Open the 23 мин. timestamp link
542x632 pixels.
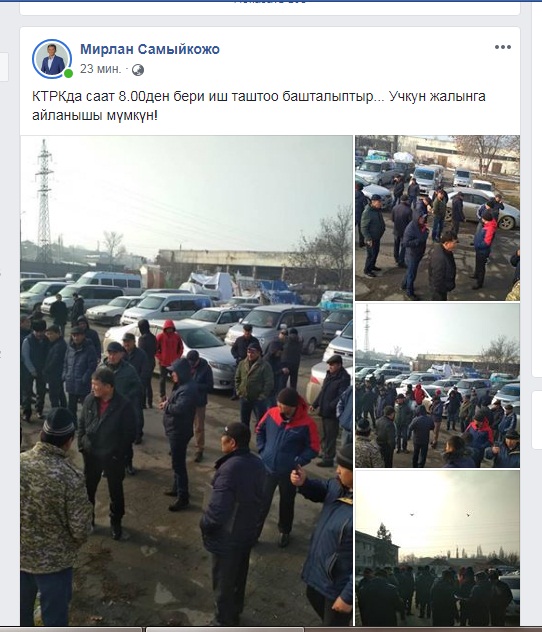click(x=100, y=69)
